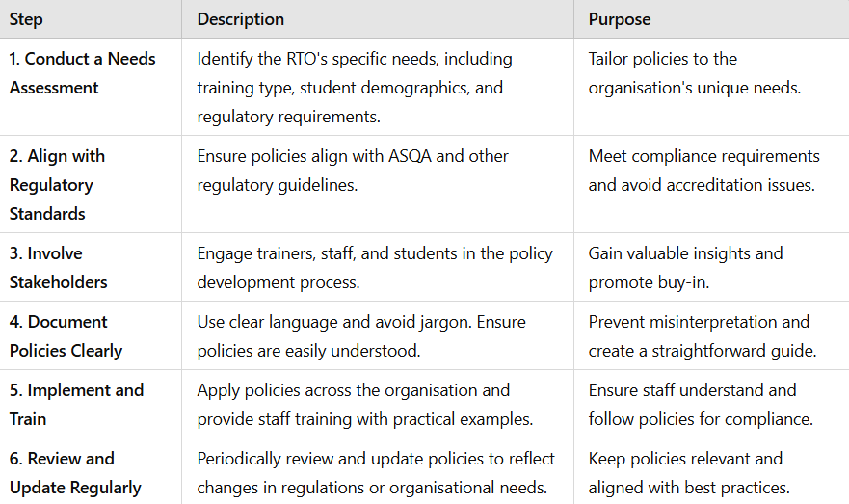Click the Purpose column header
The image size is (849, 504).
tap(620, 19)
